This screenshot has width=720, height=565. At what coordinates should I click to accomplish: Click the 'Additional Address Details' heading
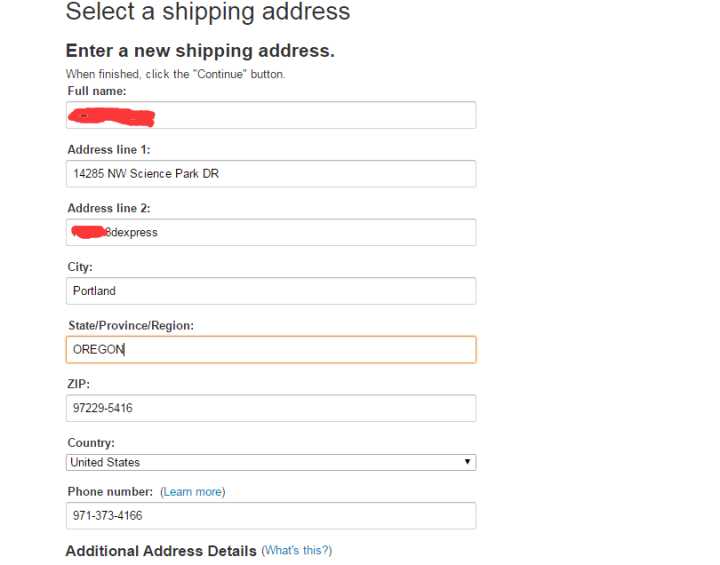[x=160, y=551]
